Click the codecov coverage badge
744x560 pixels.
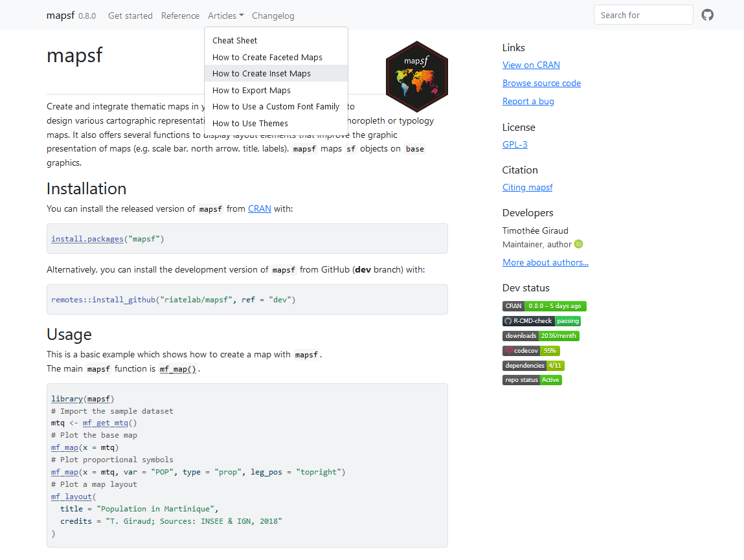[531, 351]
